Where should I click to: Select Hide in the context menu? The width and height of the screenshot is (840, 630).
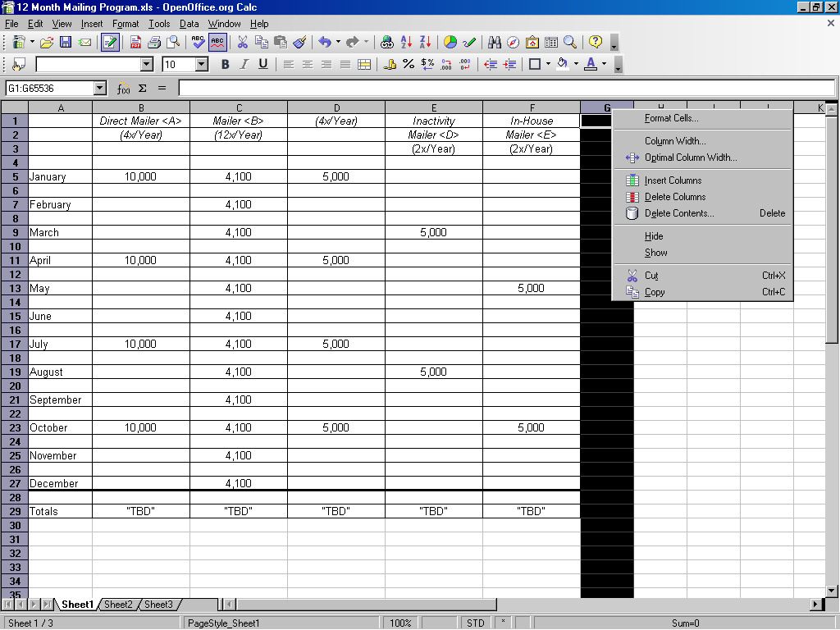pos(654,236)
